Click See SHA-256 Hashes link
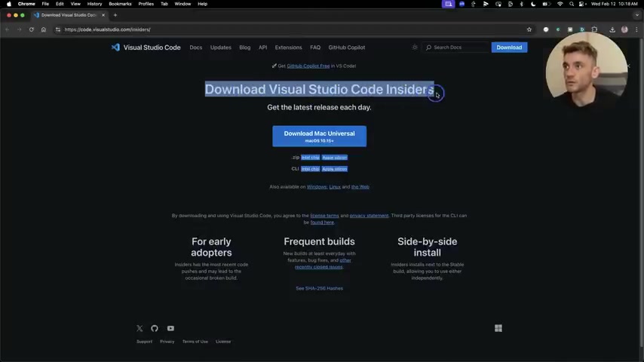Image resolution: width=644 pixels, height=362 pixels. (319, 288)
